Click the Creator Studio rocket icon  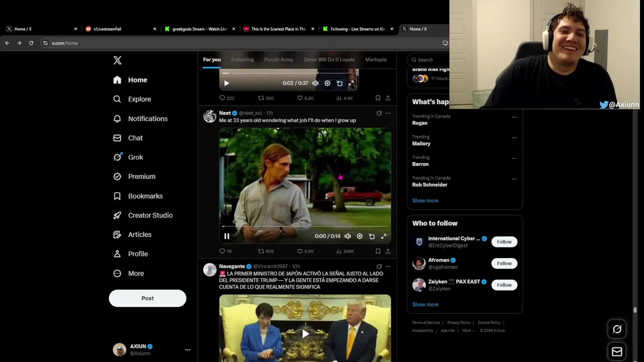(x=117, y=215)
